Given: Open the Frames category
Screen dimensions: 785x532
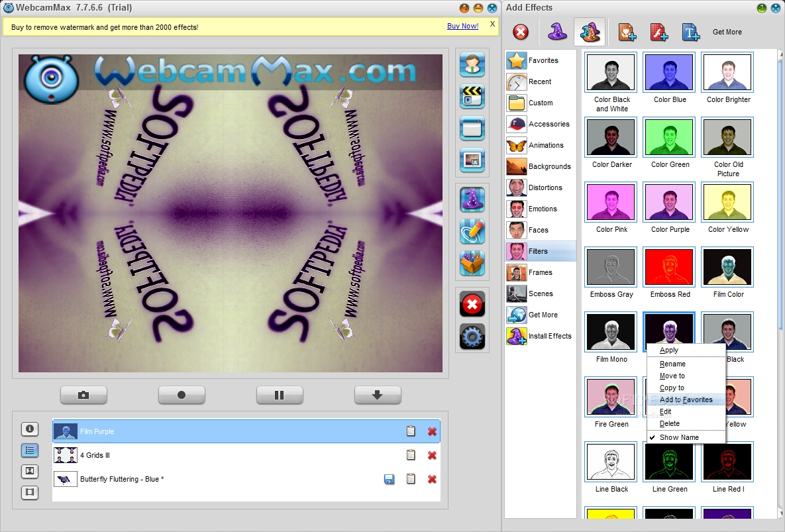Looking at the screenshot, I should click(x=541, y=272).
